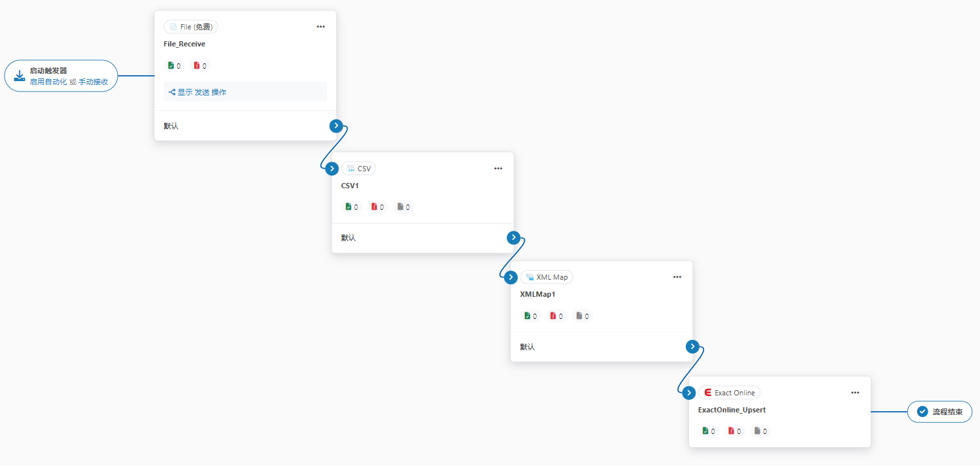Click the Exact Online connector badge
This screenshot has width=980, height=466.
coord(729,393)
